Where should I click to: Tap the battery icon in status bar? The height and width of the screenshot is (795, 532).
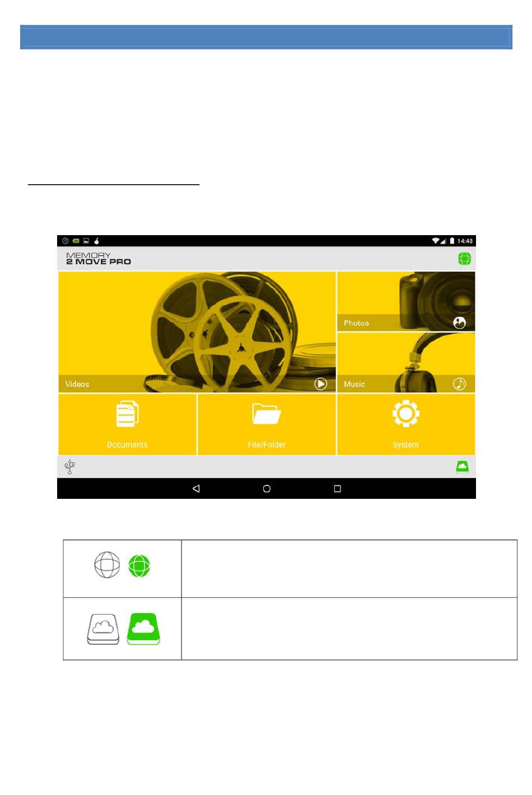(x=452, y=241)
